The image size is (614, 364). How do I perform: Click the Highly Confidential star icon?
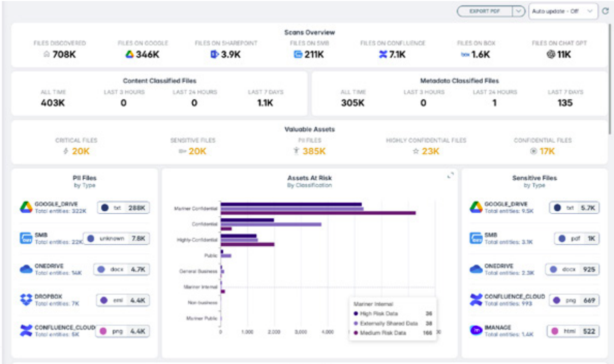point(416,151)
